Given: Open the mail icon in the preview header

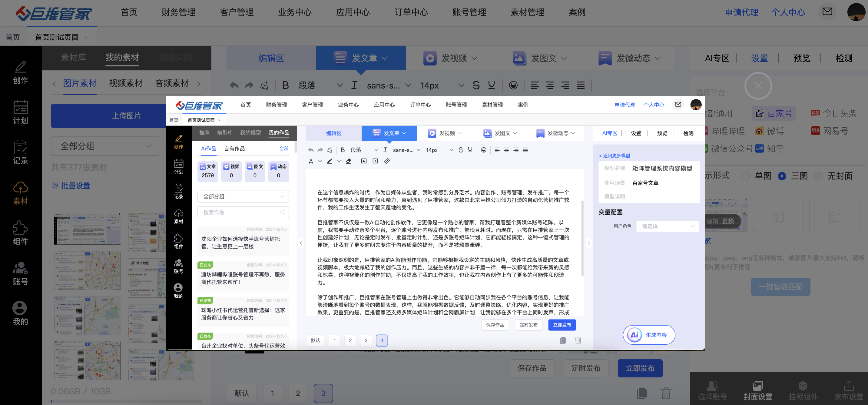Looking at the screenshot, I should pos(678,105).
